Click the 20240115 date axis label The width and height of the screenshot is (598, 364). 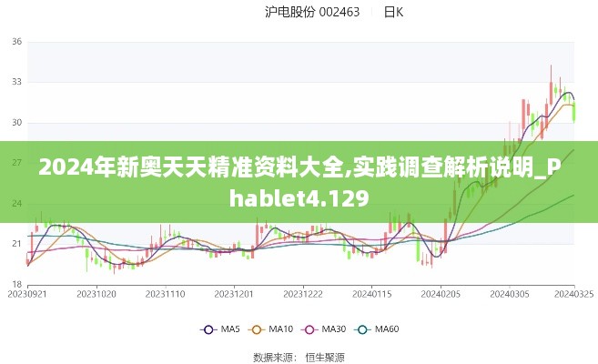point(372,294)
